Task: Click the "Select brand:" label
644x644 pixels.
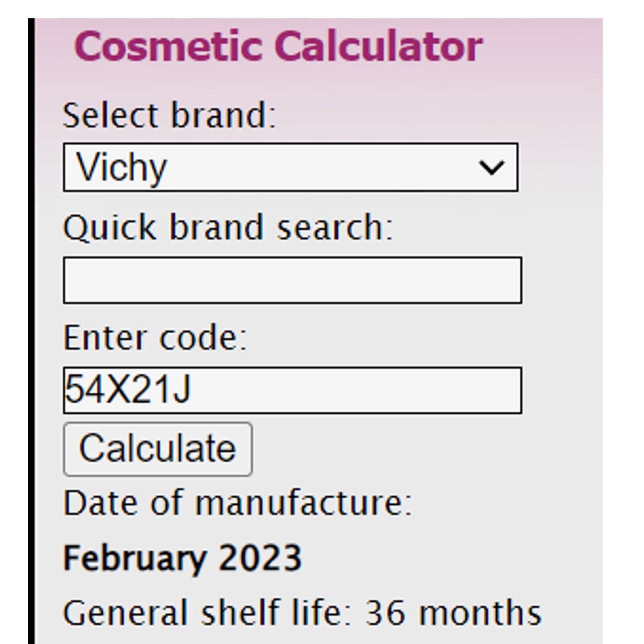Action: tap(169, 116)
